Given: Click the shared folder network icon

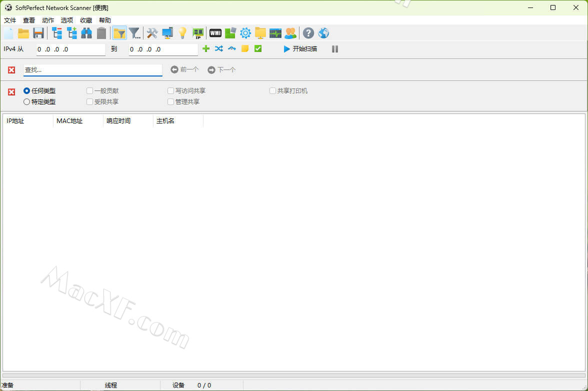Looking at the screenshot, I should (260, 33).
